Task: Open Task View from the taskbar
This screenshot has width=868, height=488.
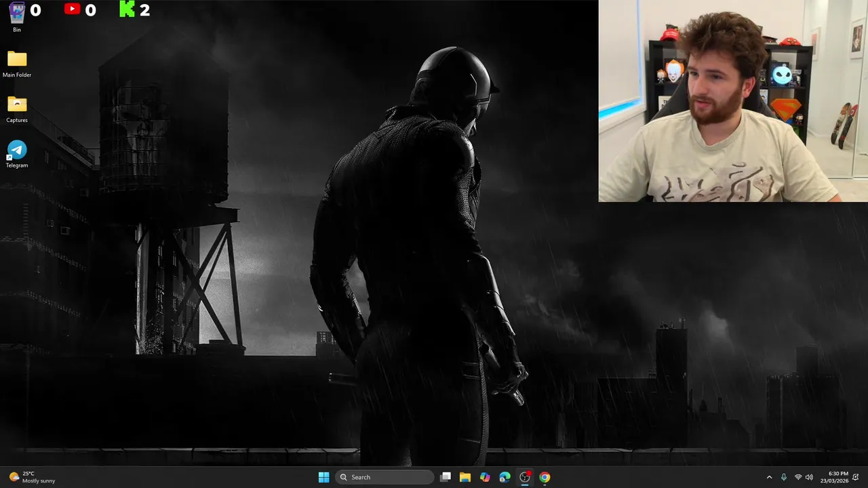Action: (x=446, y=477)
